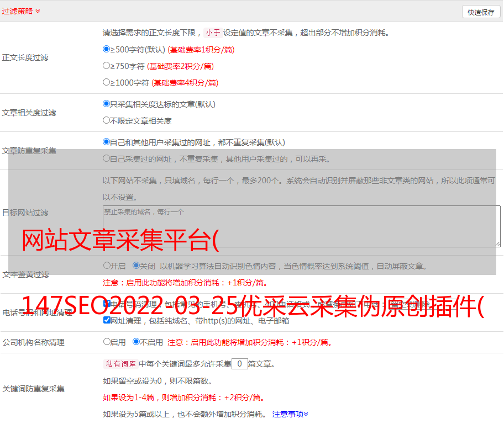This screenshot has width=504, height=424.
Task: Select the ≥500字符 default length option
Action: (107, 49)
